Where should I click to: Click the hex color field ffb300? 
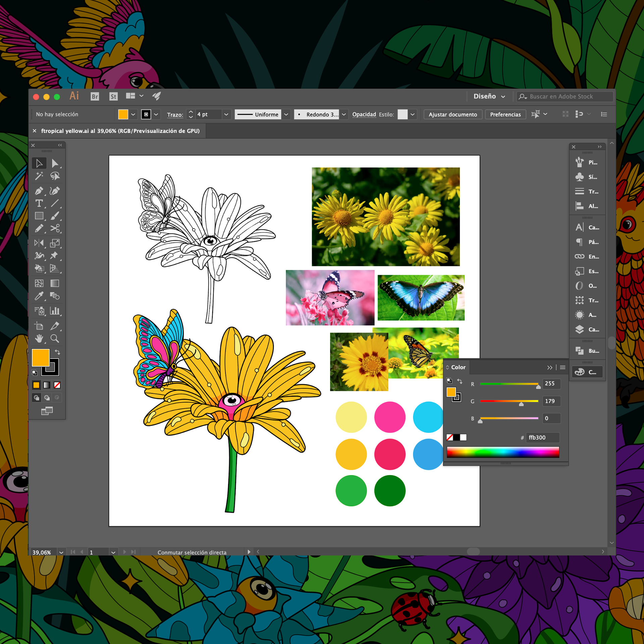click(x=542, y=437)
